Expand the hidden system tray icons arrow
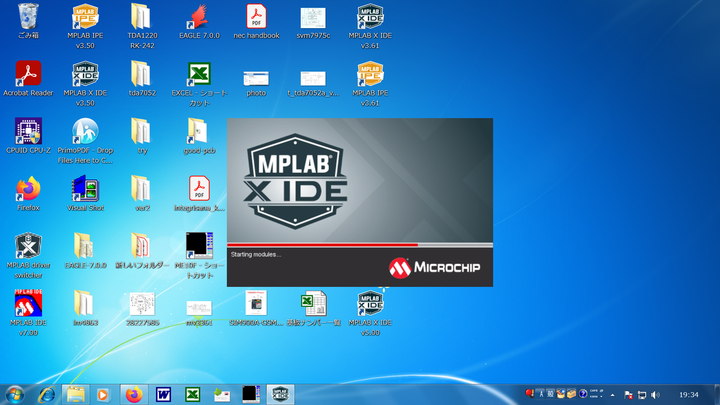 [613, 394]
